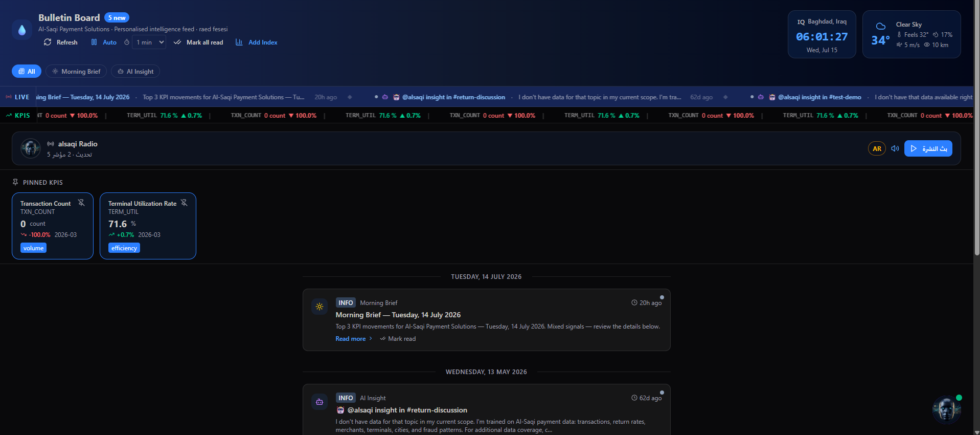Click the timer icon beside interval selector
980x435 pixels.
pyautogui.click(x=127, y=42)
